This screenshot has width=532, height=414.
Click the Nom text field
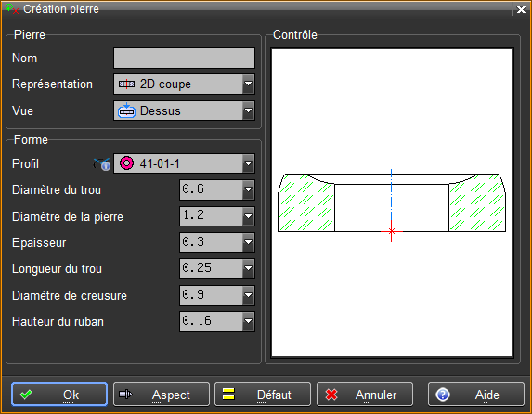184,58
